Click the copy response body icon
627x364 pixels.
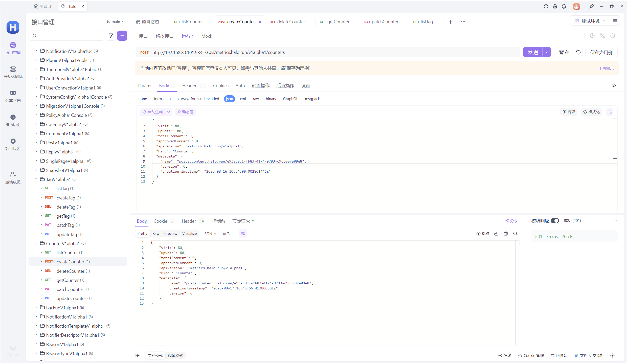[506, 234]
